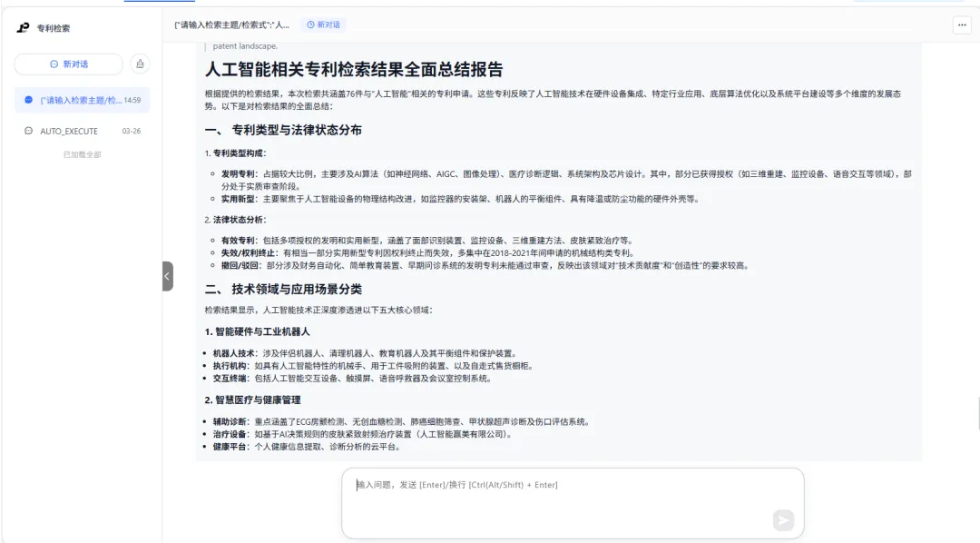Viewport: 980px width, 543px height.
Task: Click the 交互终端 bullet label
Action: click(230, 379)
